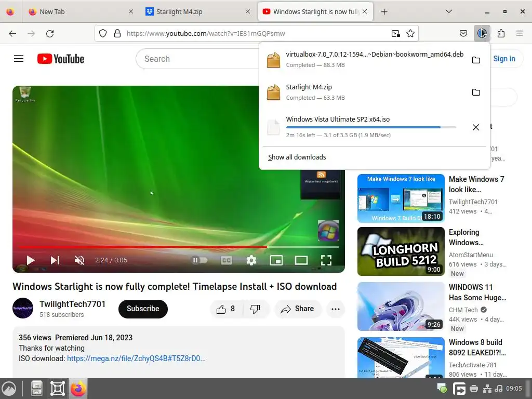Viewport: 532px width, 399px height.
Task: Unmute the video sound
Action: pos(79,260)
